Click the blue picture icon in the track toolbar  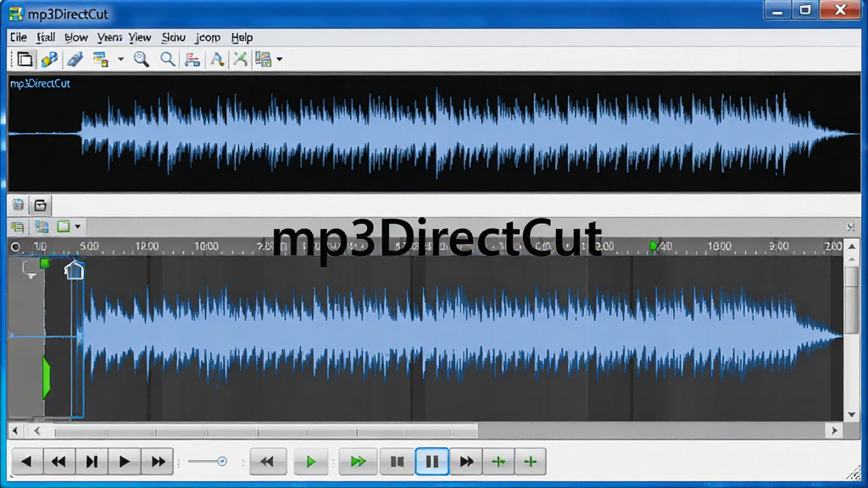42,227
